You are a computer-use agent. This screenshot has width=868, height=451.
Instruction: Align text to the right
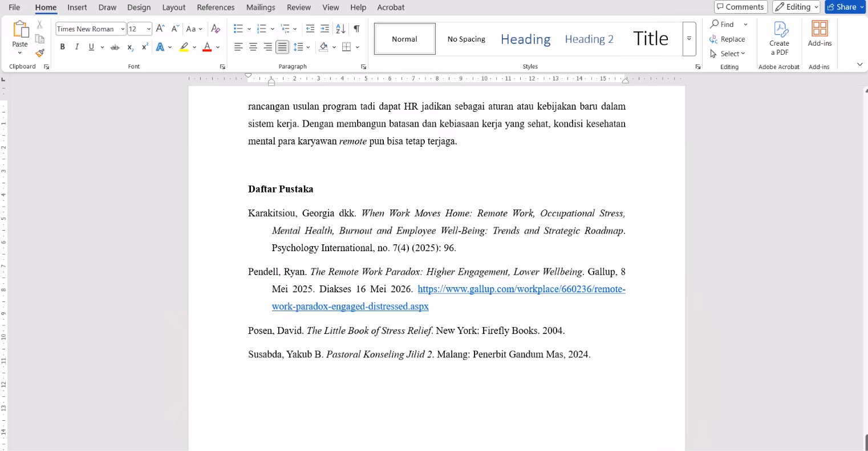(x=267, y=47)
